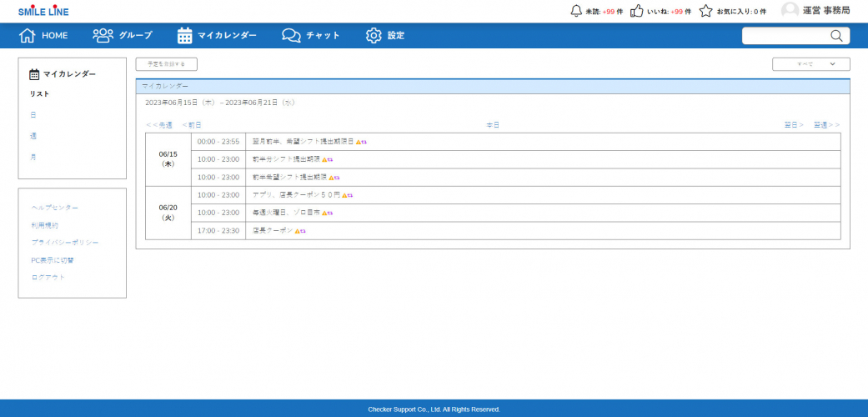Open 店長クーポン event title at 17:00
The width and height of the screenshot is (868, 417).
273,230
